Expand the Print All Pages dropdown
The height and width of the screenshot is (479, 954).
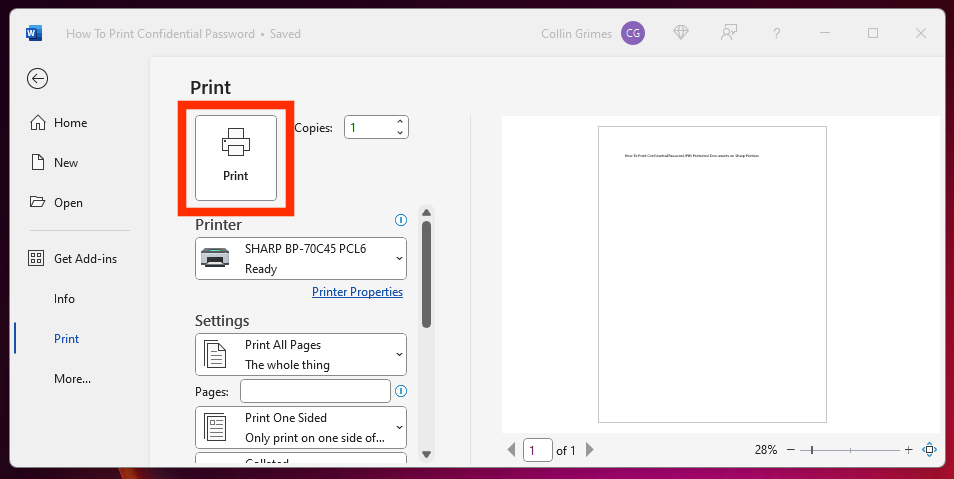click(300, 354)
